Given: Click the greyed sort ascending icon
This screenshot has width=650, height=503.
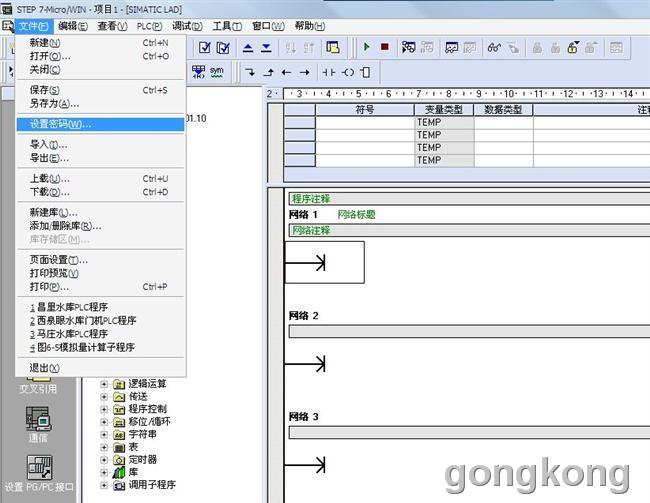Looking at the screenshot, I should pyautogui.click(x=290, y=48).
